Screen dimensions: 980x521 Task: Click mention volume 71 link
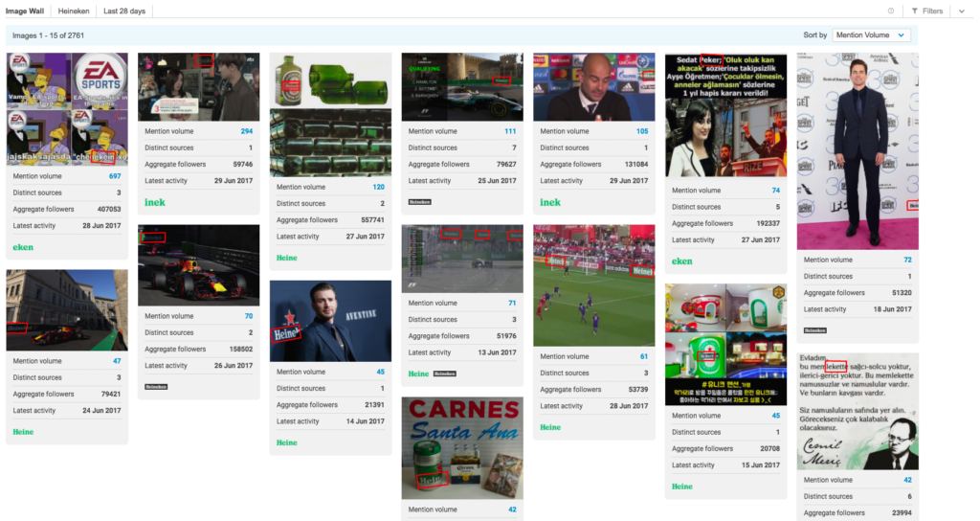point(512,303)
